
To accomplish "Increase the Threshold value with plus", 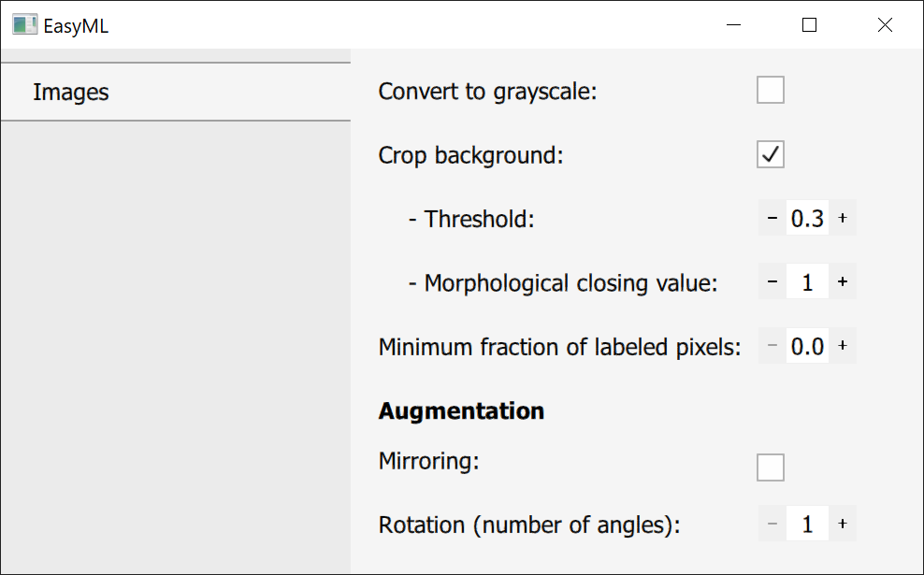I will click(x=843, y=218).
